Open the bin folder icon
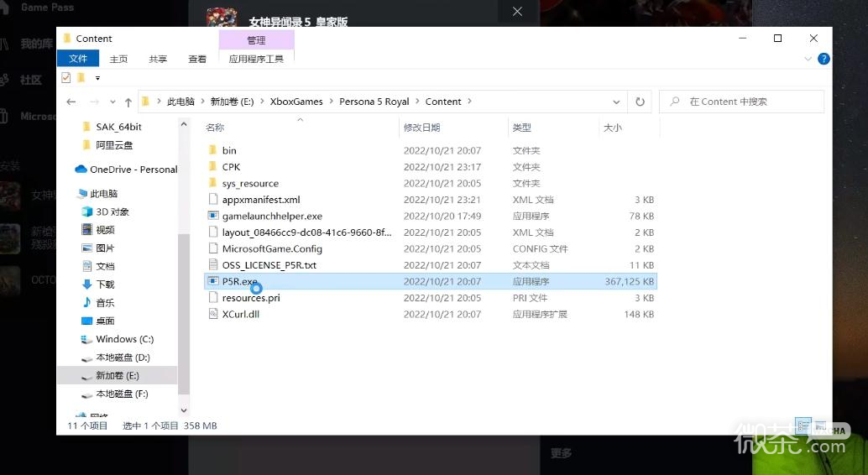The image size is (868, 475). [212, 150]
